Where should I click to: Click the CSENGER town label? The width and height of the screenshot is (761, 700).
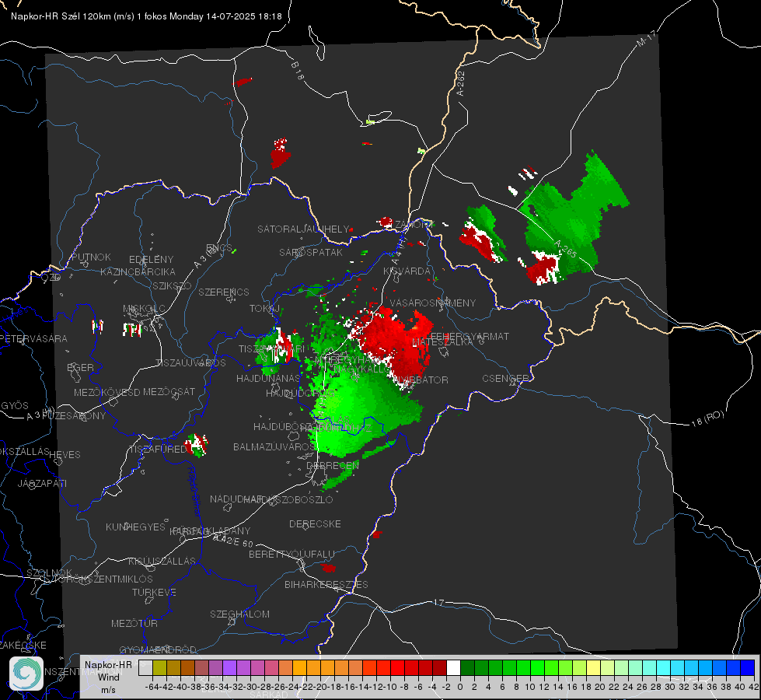[505, 378]
